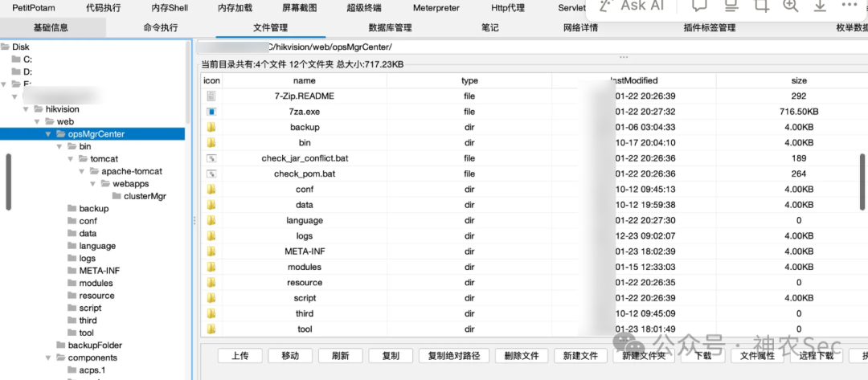Click the 新建文件 button
The image size is (868, 380).
580,356
